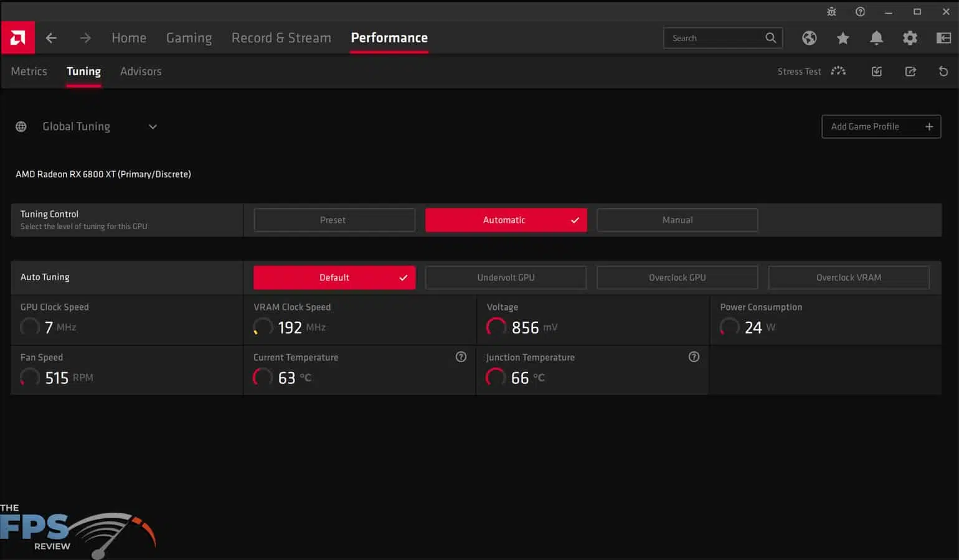Go forward with the right arrow

point(85,38)
